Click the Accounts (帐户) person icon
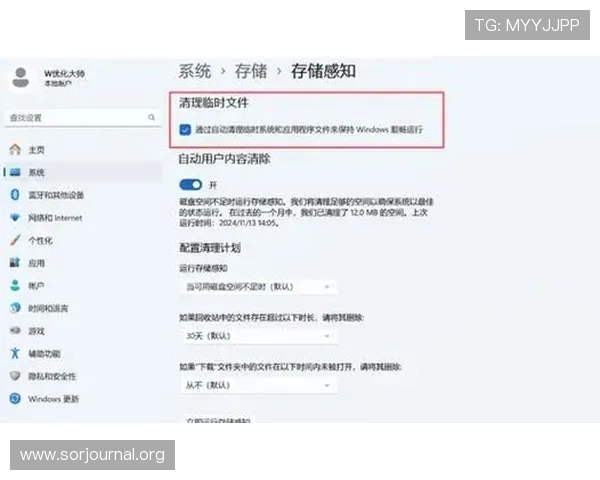The image size is (600, 480). point(15,285)
